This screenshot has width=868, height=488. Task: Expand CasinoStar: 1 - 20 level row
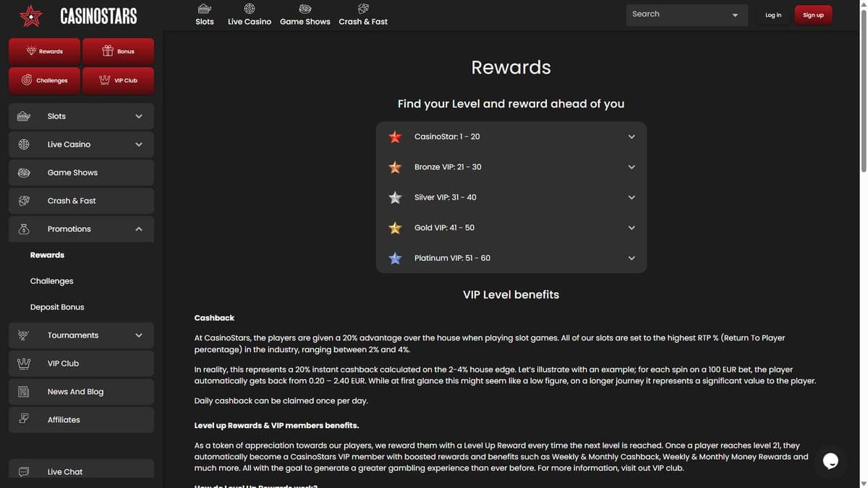pos(511,137)
